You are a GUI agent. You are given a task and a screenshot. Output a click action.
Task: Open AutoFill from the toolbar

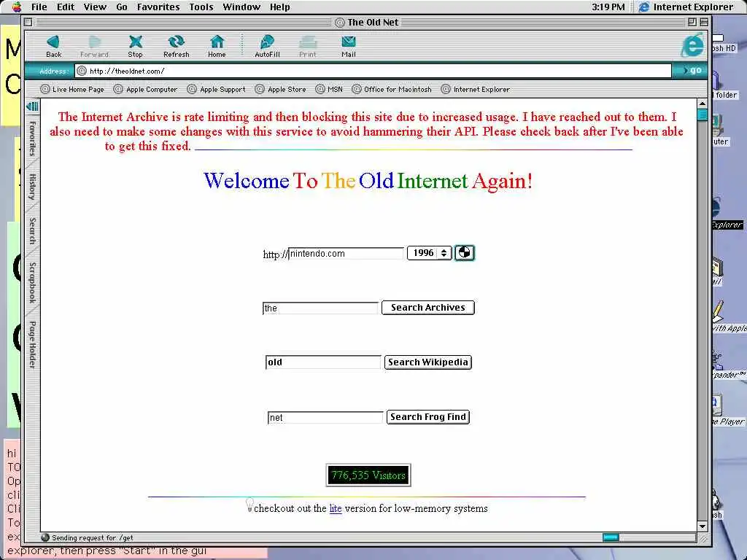(x=267, y=46)
